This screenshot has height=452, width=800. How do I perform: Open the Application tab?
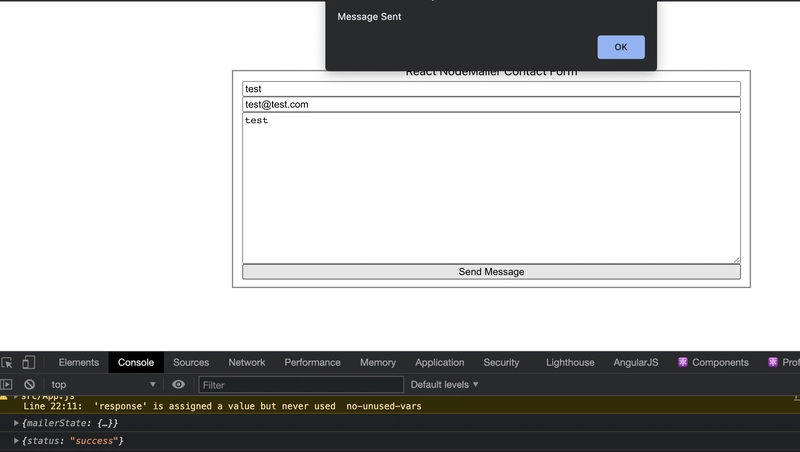tap(439, 362)
